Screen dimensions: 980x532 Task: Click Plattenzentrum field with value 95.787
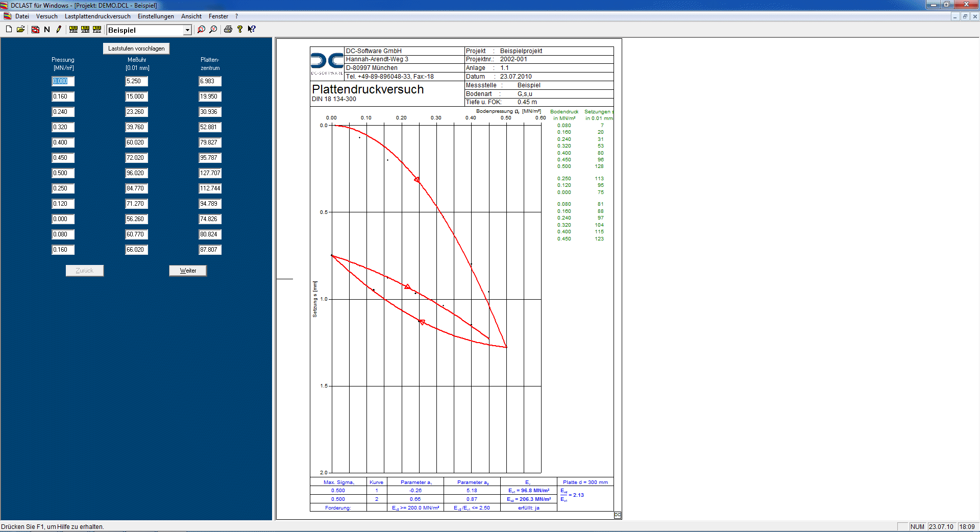(x=210, y=158)
